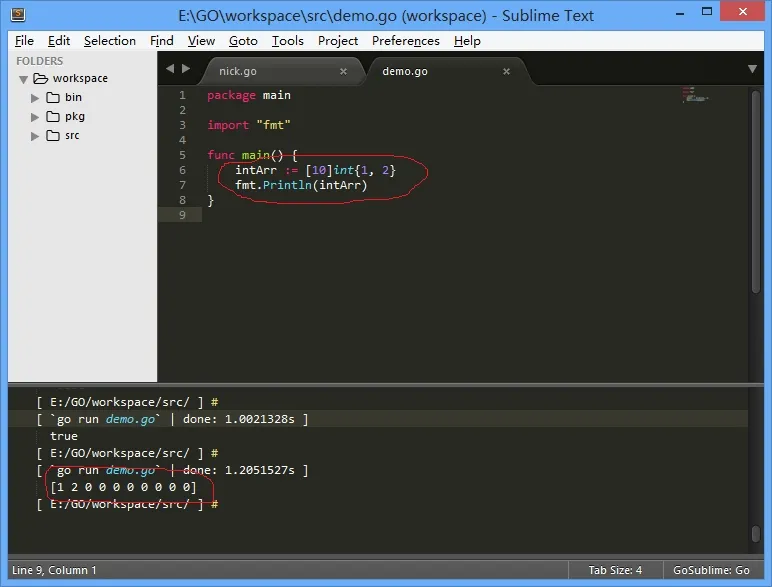
Task: Click the import "fmt" line
Action: [x=249, y=125]
